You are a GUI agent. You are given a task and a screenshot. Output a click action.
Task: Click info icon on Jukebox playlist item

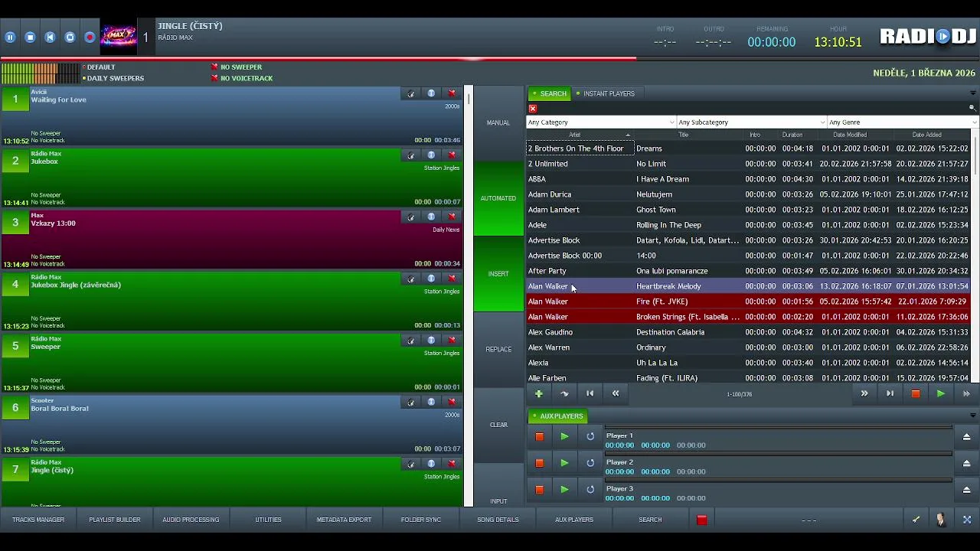431,155
